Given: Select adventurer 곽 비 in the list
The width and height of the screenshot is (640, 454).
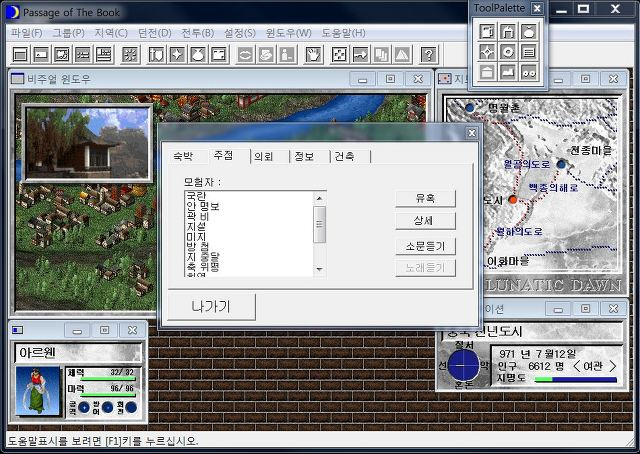Looking at the screenshot, I should 249,216.
